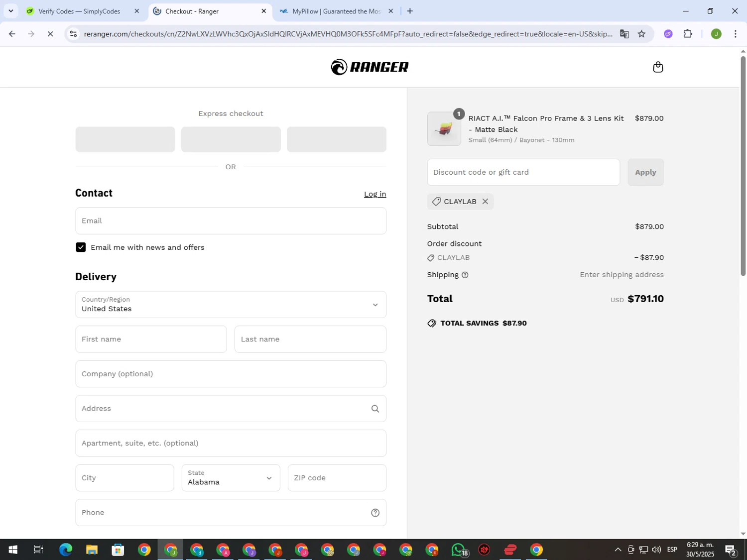Click the First name field
The width and height of the screenshot is (747, 560).
(151, 339)
